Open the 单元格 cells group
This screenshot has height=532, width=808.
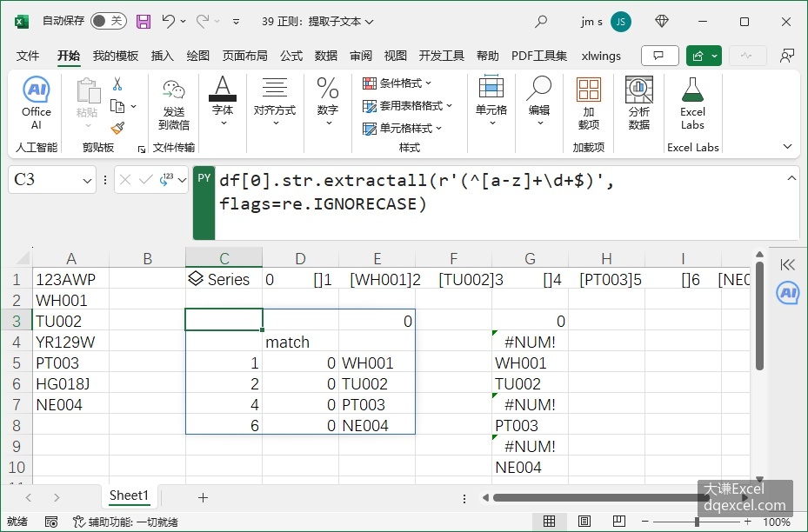click(x=491, y=102)
